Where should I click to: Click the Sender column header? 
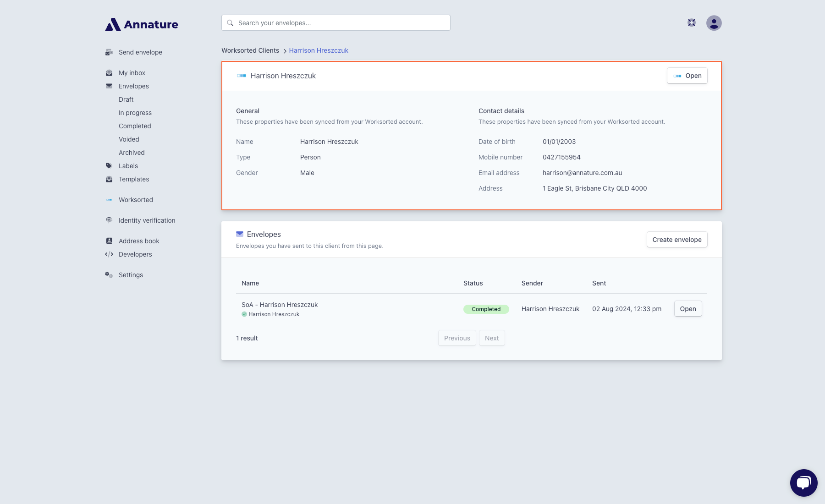tap(532, 283)
